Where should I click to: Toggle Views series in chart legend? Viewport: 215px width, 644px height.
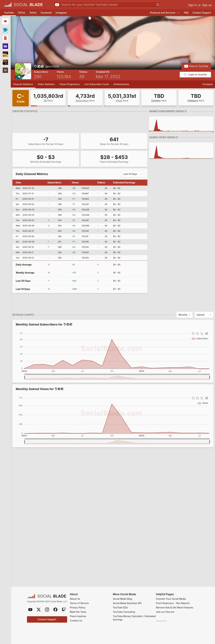(x=203, y=403)
